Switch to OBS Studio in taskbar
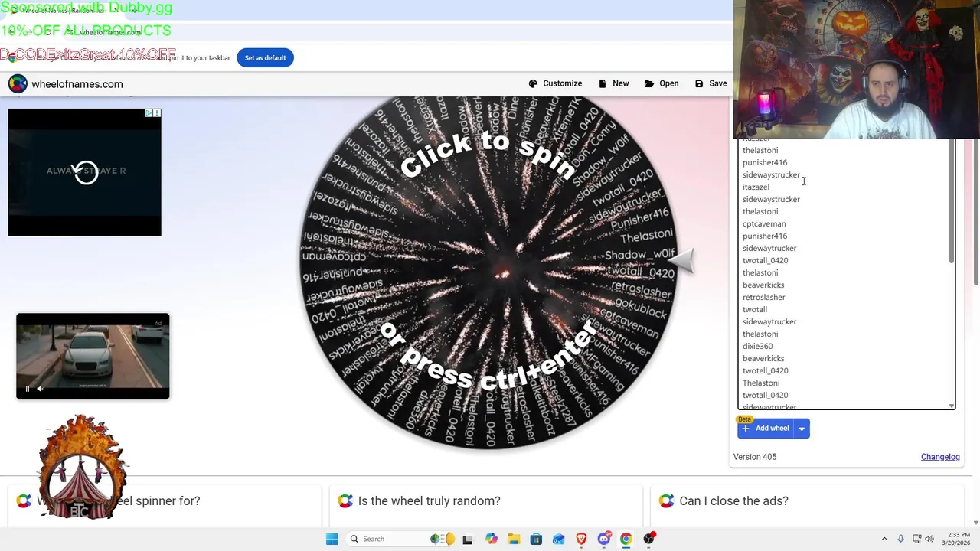Viewport: 980px width, 551px height. [x=649, y=539]
